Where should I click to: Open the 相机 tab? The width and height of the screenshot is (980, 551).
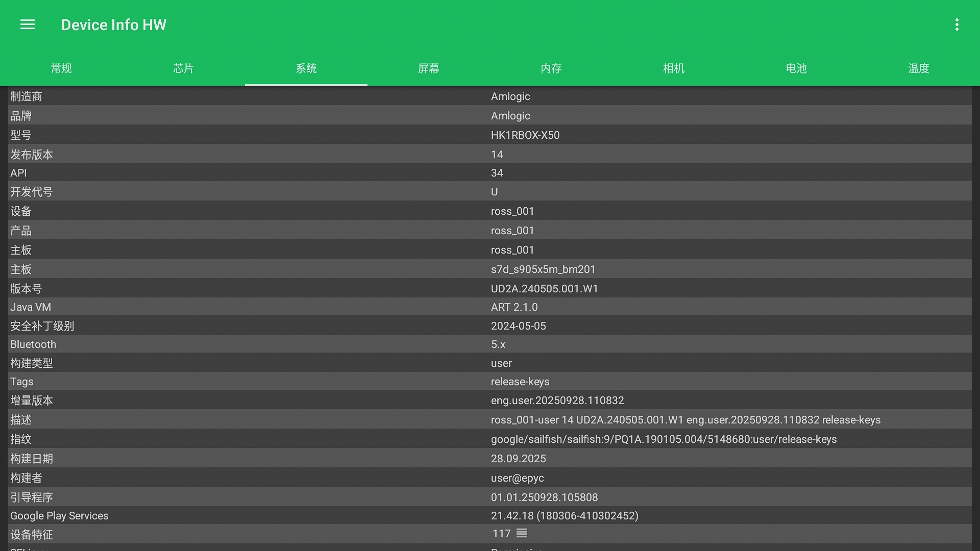674,68
